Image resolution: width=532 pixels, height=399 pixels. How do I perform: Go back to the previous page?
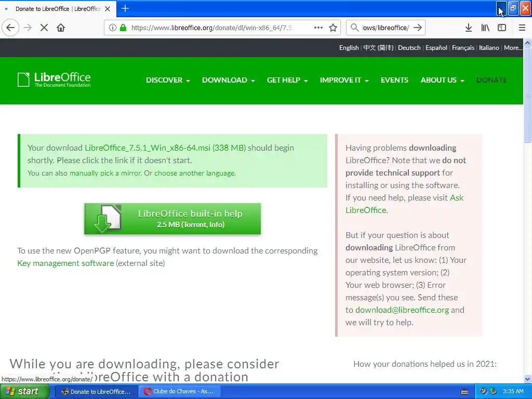[10, 28]
